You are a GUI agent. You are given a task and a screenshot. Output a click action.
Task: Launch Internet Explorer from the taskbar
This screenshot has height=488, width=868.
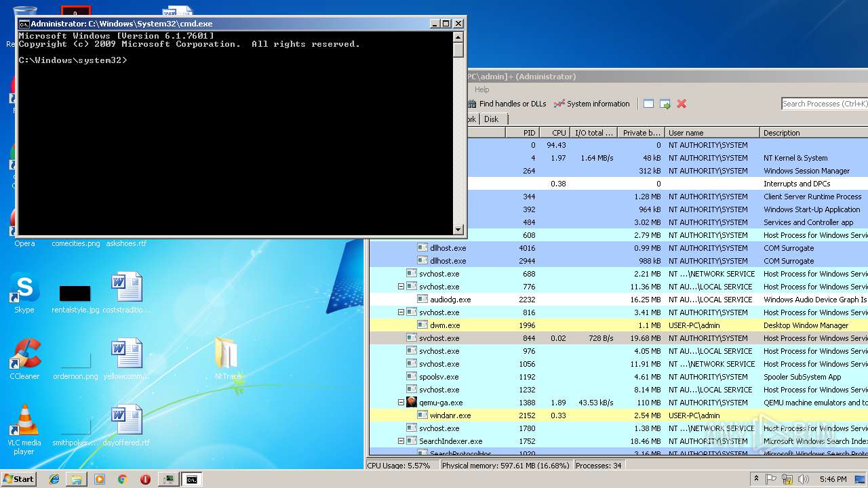[54, 479]
